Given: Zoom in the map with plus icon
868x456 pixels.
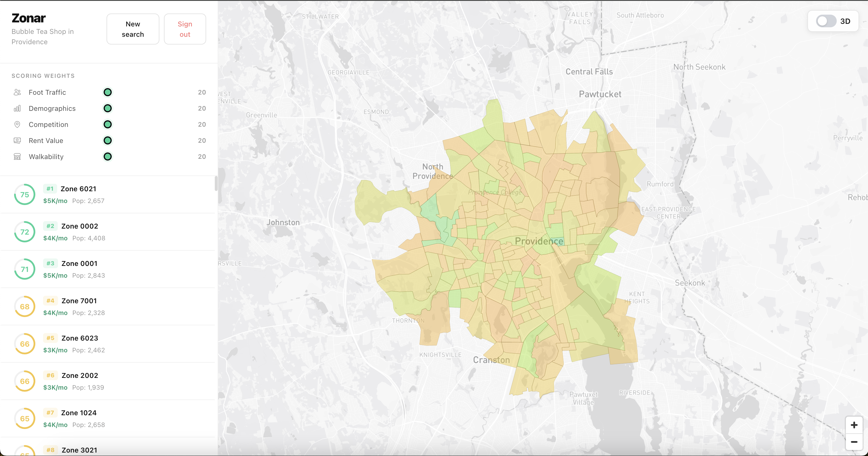Looking at the screenshot, I should point(854,425).
